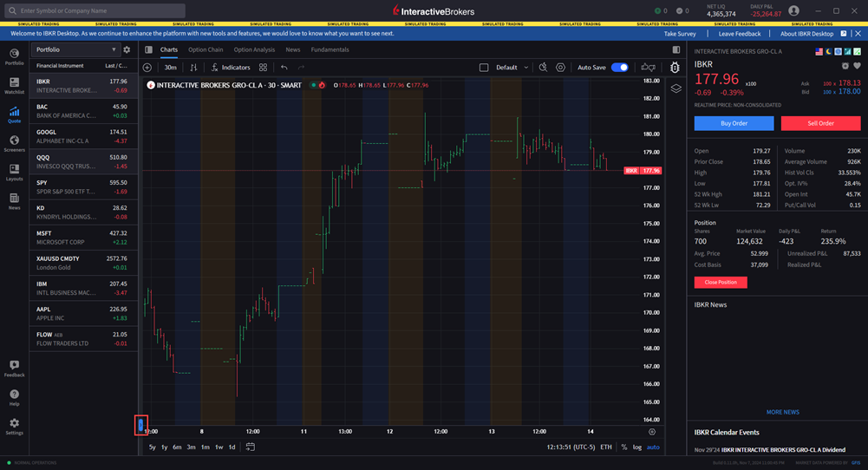
Task: Switch to the Option Chain tab
Action: 206,49
